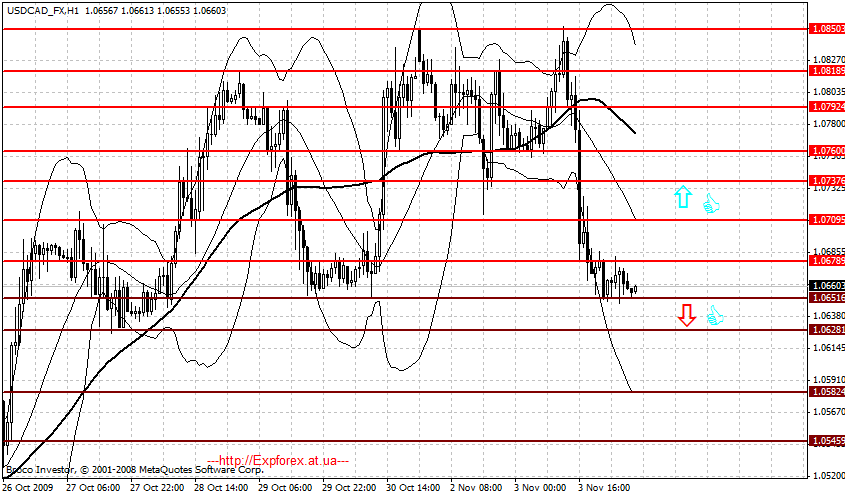845x495 pixels.
Task: Click the thumbs-up icon beside the red down arrow
Action: click(x=715, y=316)
